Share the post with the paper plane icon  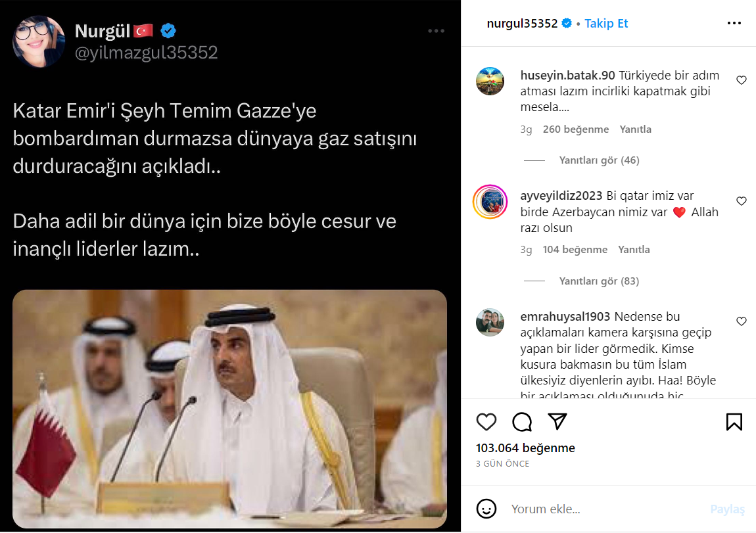pyautogui.click(x=557, y=421)
